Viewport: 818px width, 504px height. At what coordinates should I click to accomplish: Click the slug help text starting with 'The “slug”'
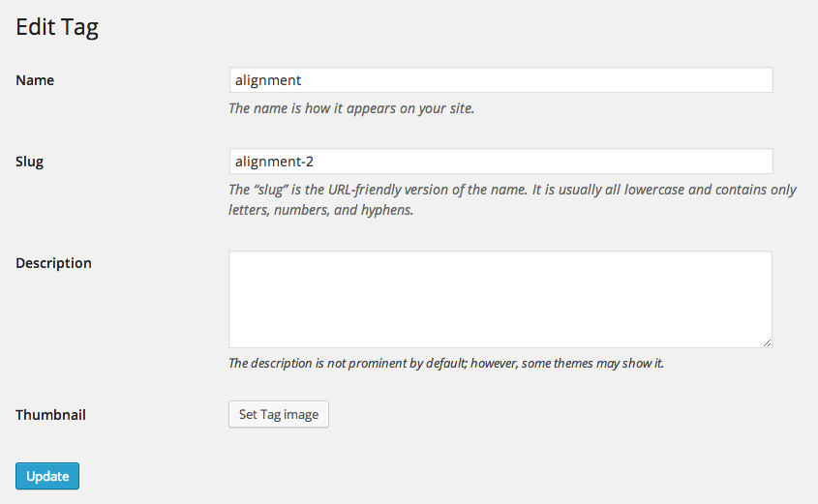[x=512, y=190]
